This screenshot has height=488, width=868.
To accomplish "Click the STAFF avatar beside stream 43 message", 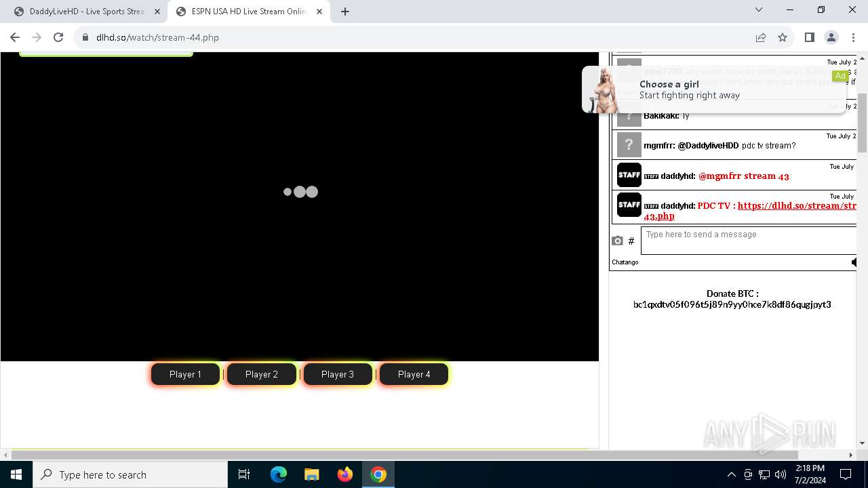I will tap(629, 175).
